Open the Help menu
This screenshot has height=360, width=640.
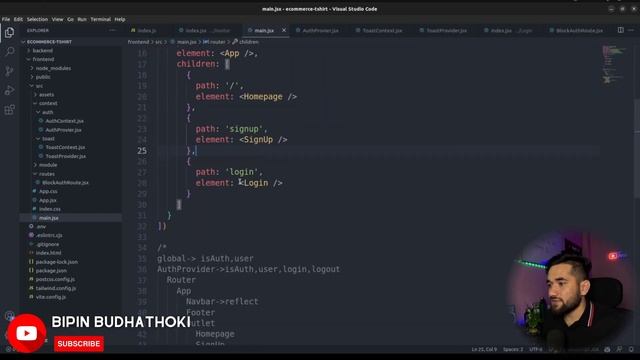click(x=120, y=19)
